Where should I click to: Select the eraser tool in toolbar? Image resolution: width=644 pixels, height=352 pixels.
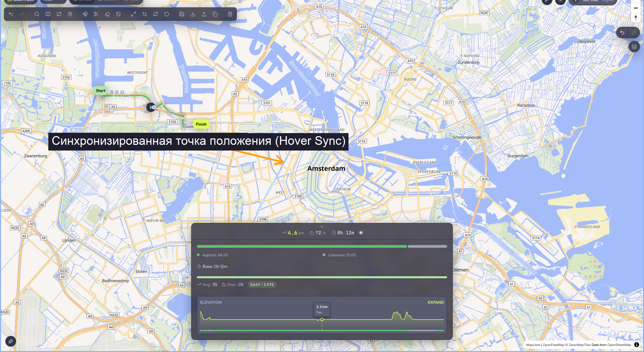point(107,14)
